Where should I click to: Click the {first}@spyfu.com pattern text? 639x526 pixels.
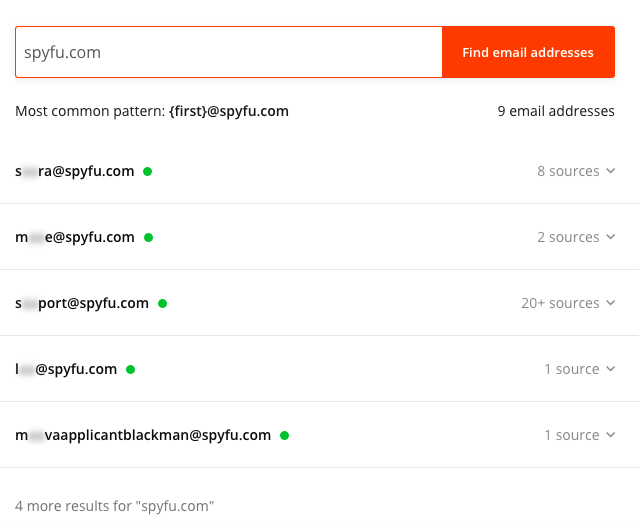229,111
